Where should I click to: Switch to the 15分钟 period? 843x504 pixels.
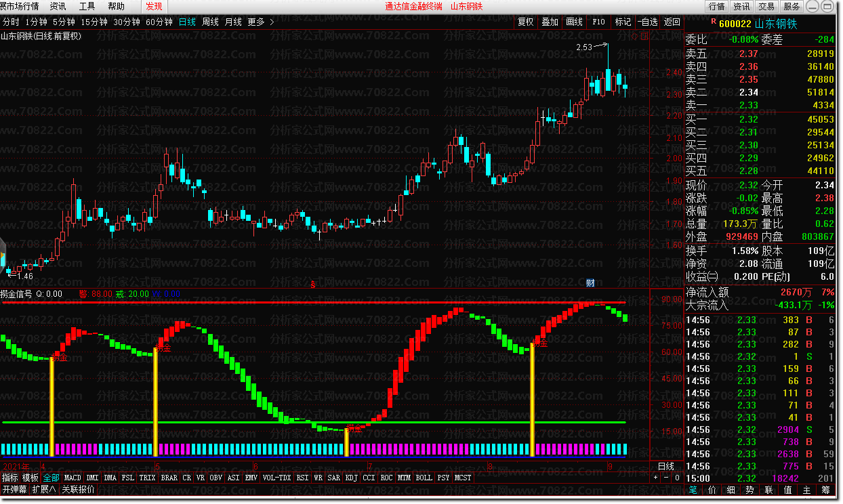(x=94, y=22)
